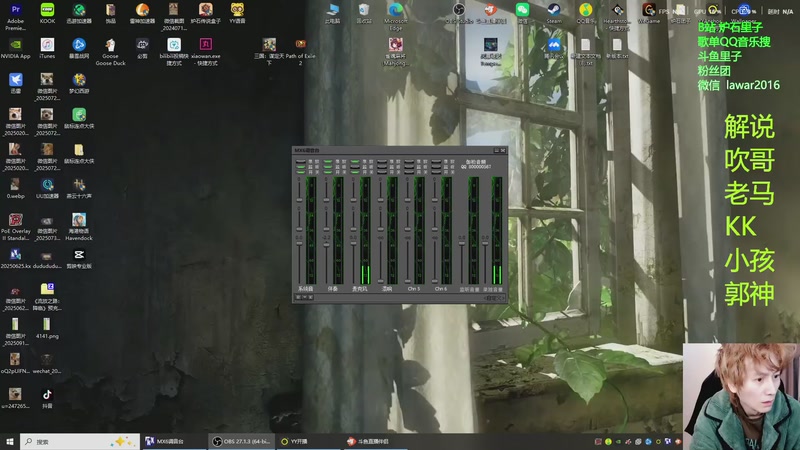Toggle bottom LED button on Chn 6
The image size is (800, 450).
(436, 171)
